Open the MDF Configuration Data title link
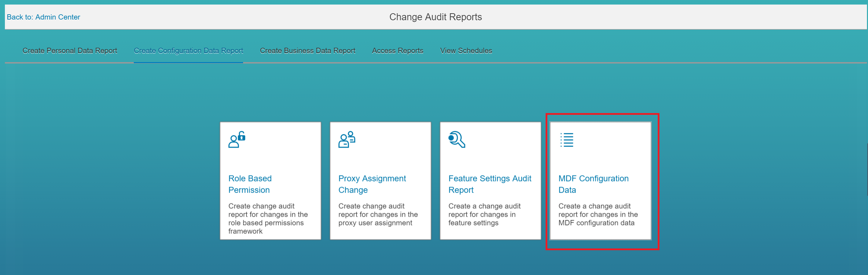Viewport: 868px width, 275px height. click(593, 184)
